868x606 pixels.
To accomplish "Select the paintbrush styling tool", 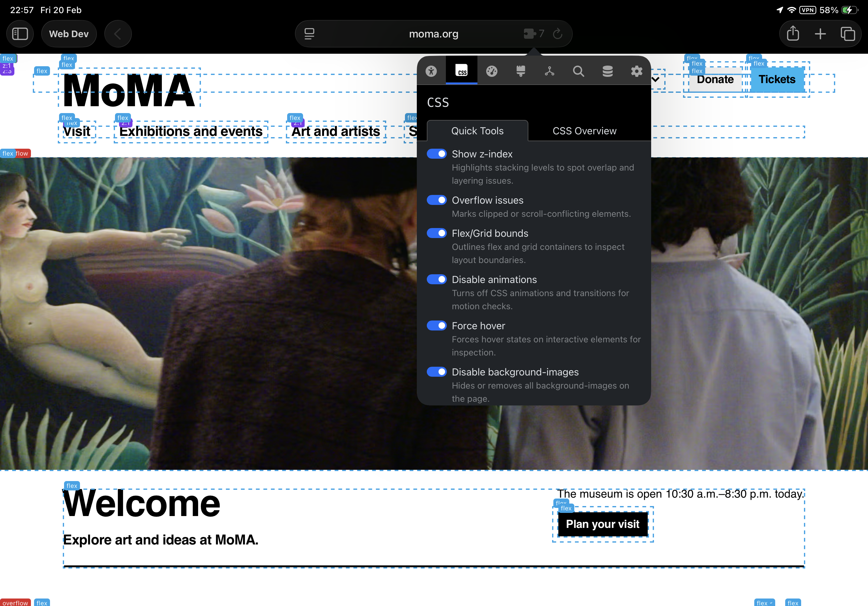I will click(x=521, y=71).
